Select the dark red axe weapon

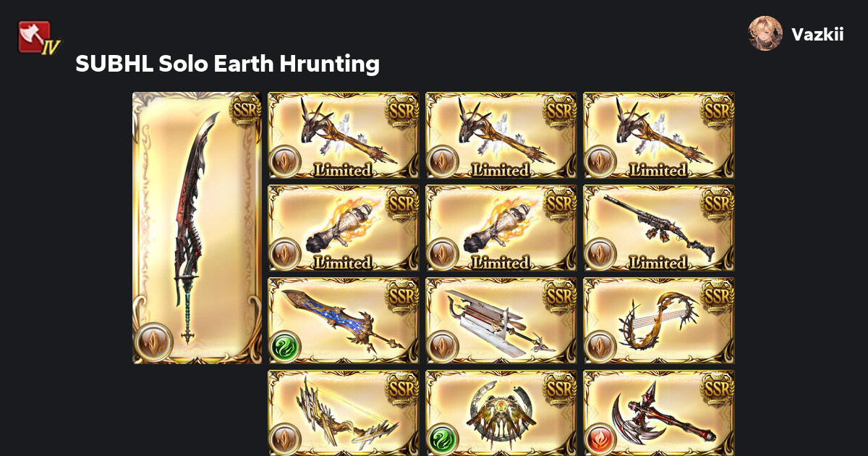659,413
